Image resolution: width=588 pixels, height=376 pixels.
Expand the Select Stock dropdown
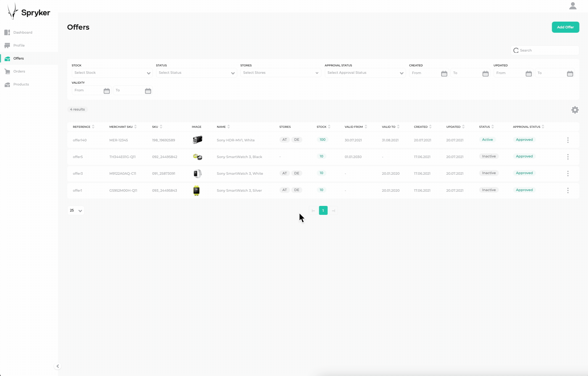click(112, 73)
